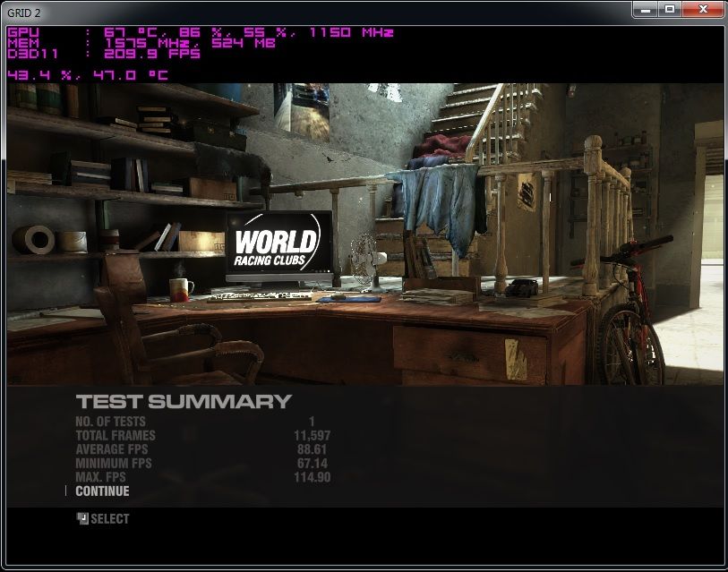Click the TEST SUMMARY heading

[x=184, y=402]
